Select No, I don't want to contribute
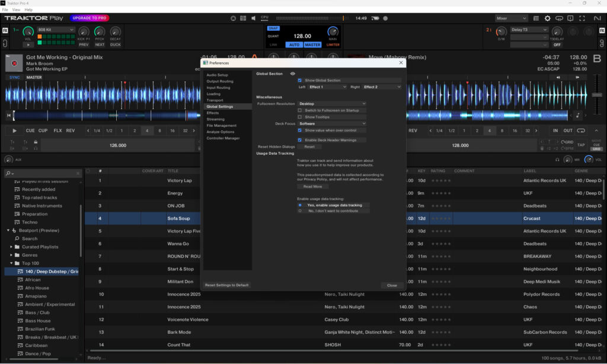607x364 pixels. tap(300, 210)
